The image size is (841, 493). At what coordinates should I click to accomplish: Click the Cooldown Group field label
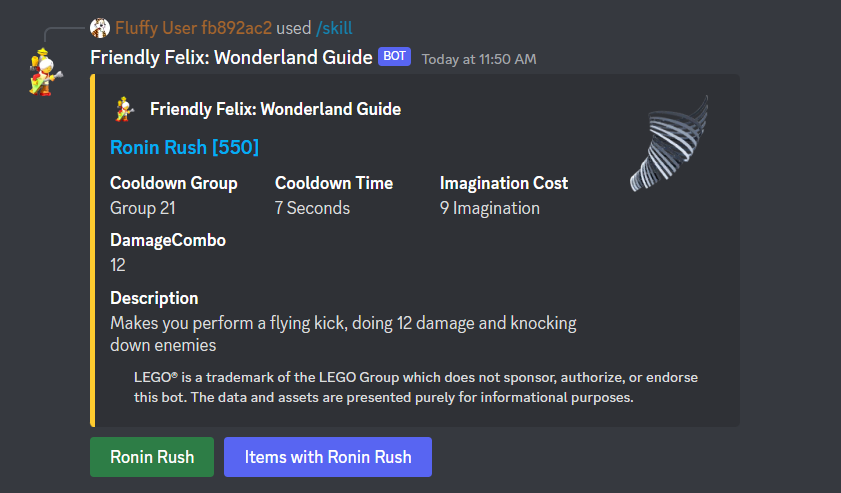[174, 183]
